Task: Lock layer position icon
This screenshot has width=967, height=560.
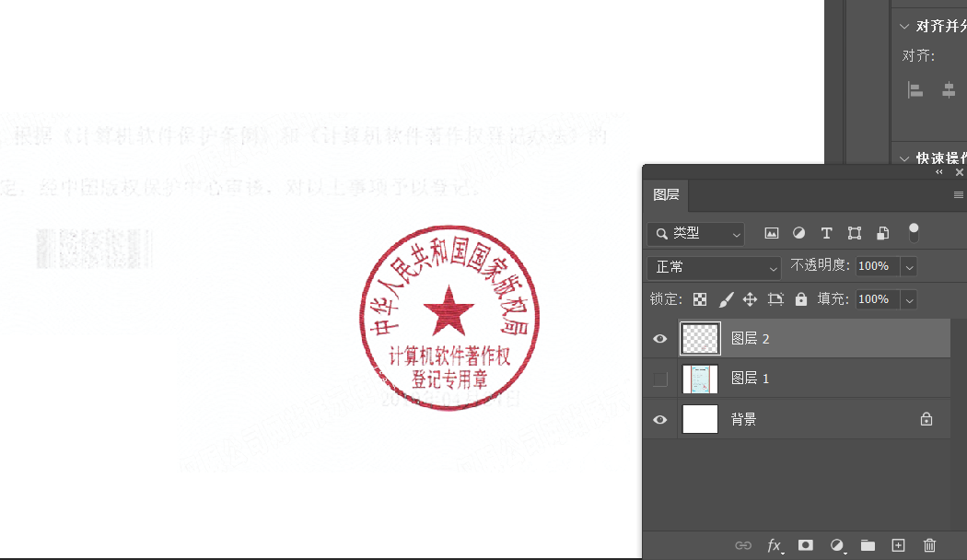Action: pyautogui.click(x=750, y=299)
